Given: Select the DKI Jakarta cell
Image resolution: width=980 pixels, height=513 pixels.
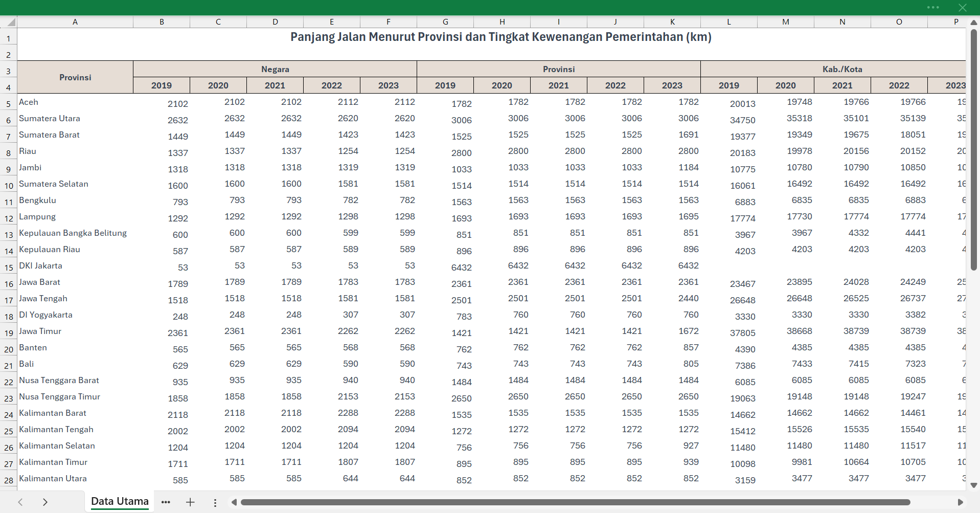Looking at the screenshot, I should click(75, 265).
